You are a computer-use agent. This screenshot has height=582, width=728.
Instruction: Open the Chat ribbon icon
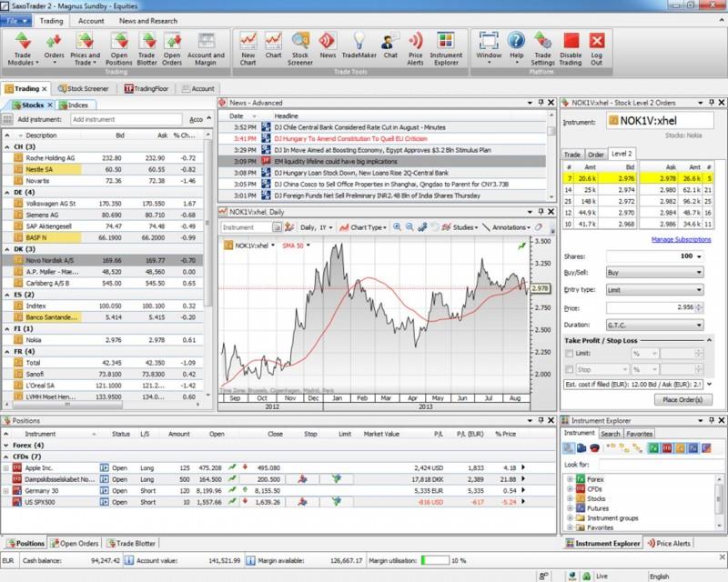tap(390, 45)
